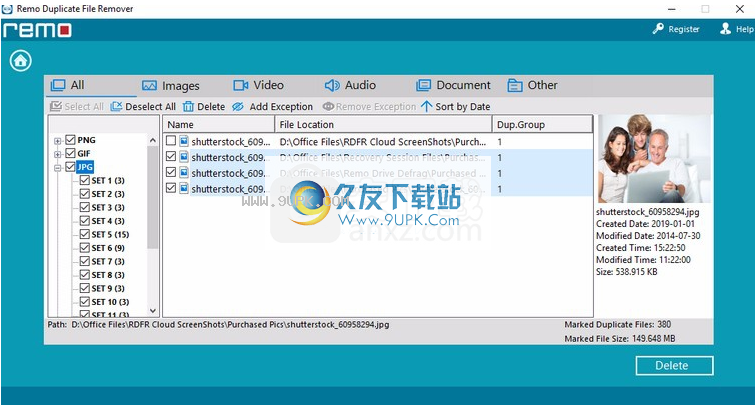Uncheck the third shutterstock file checkbox

(x=171, y=172)
